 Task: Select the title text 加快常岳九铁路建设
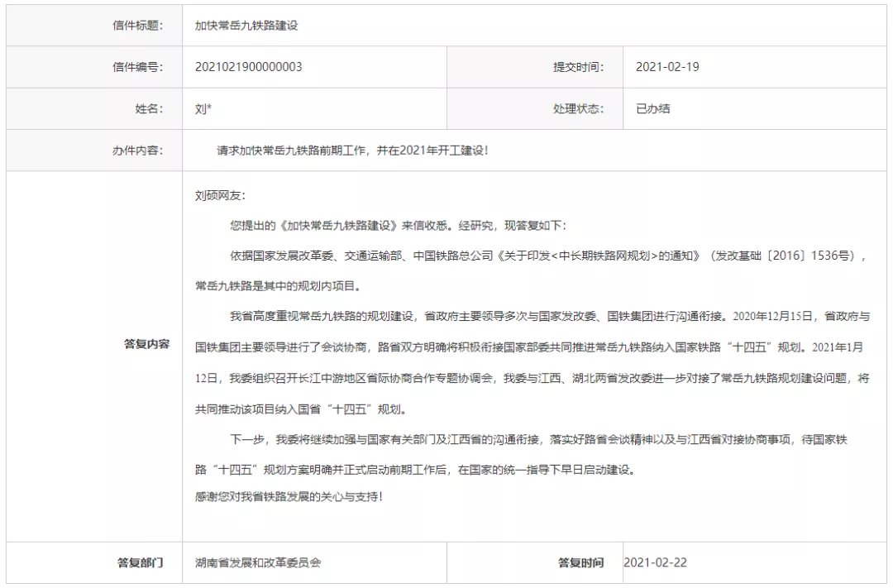246,26
